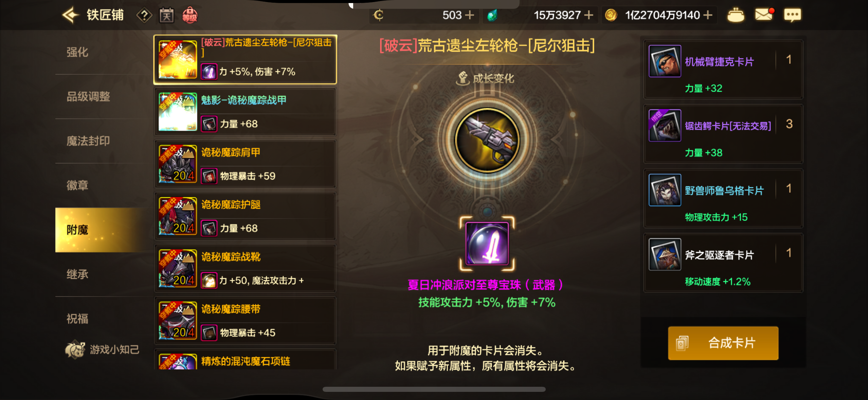Go back using the arrow beside 铁匠铺

tap(70, 15)
